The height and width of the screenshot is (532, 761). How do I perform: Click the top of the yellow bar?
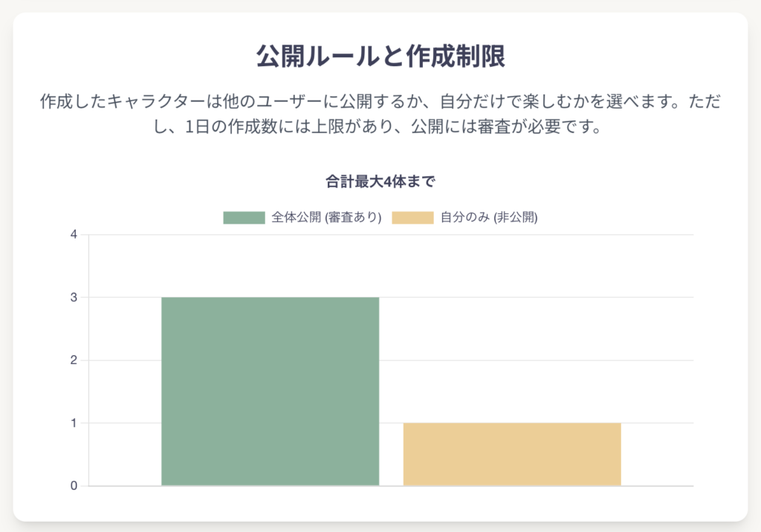(x=512, y=424)
